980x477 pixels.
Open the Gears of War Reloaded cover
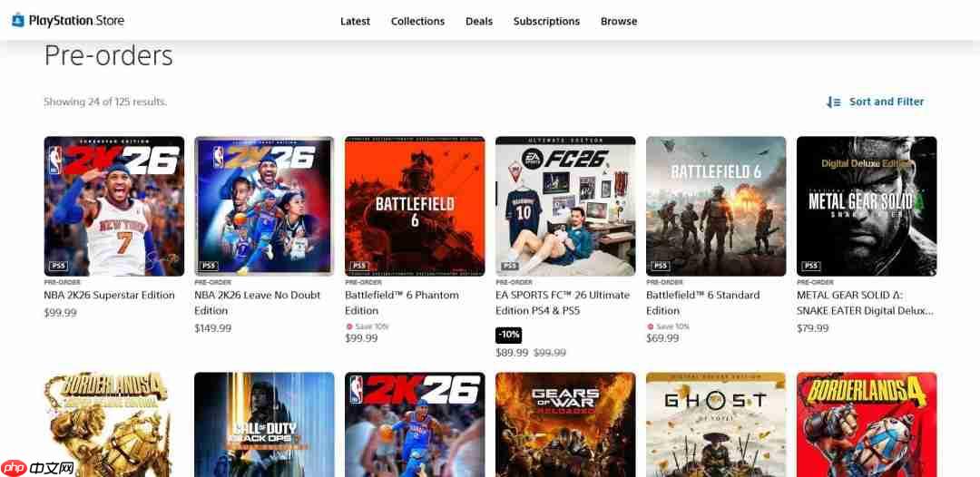(565, 424)
